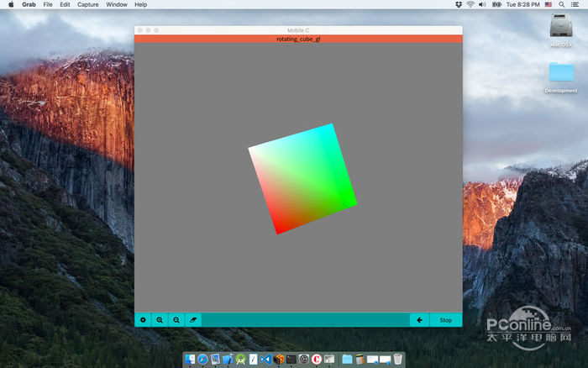This screenshot has height=368, width=588.
Task: Open Sublime Text orange box icon in Dock
Action: pos(279,360)
